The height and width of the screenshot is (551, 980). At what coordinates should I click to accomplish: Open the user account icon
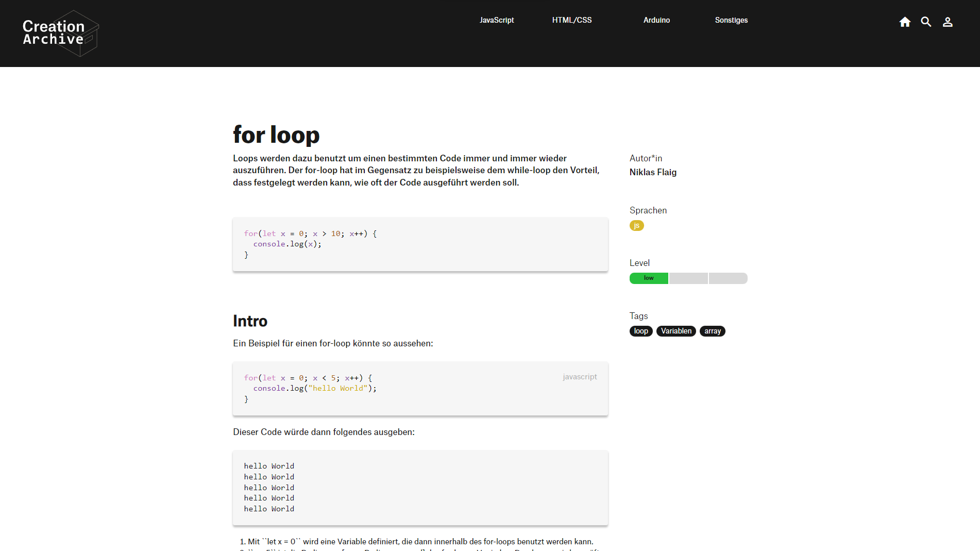point(948,22)
